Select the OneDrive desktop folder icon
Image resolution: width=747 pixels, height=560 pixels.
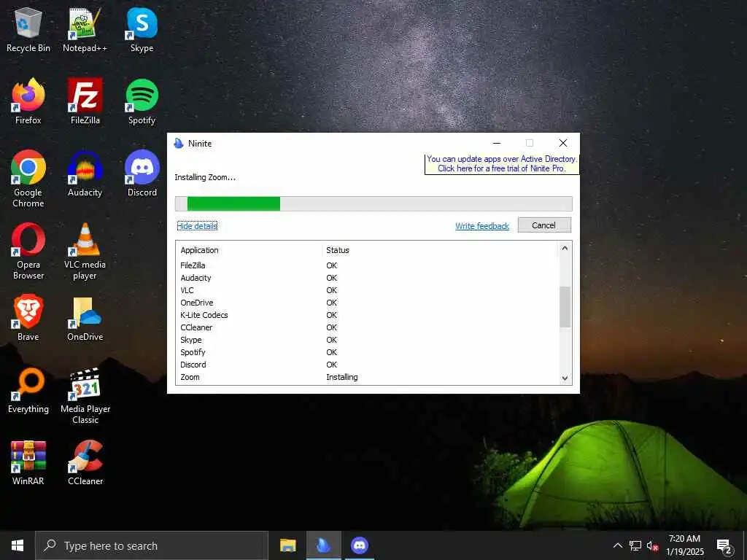point(85,318)
